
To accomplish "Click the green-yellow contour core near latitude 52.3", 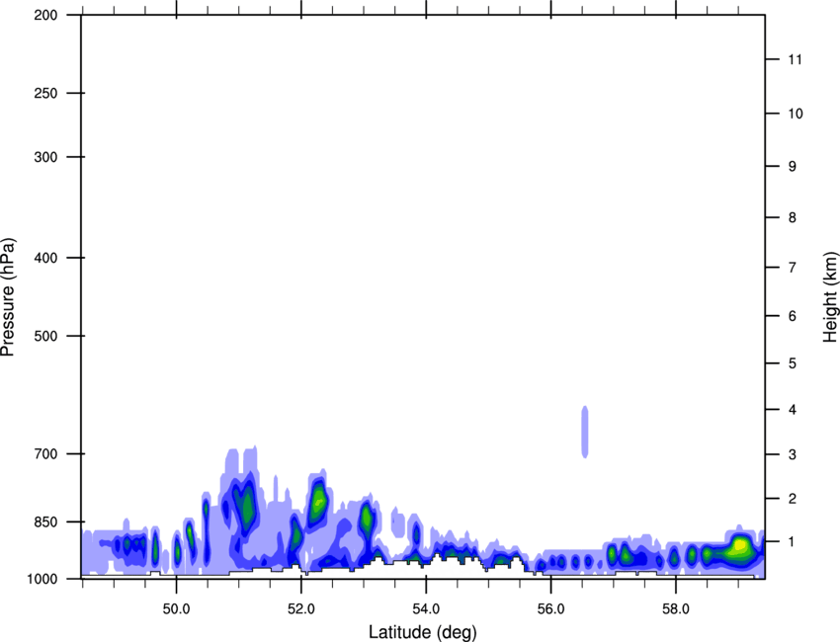I will point(319,503).
